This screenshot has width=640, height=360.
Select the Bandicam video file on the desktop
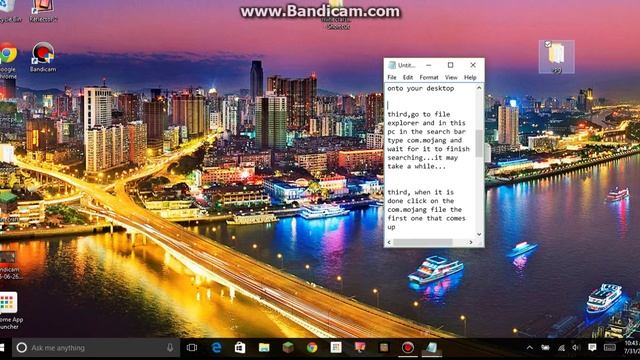point(9,265)
